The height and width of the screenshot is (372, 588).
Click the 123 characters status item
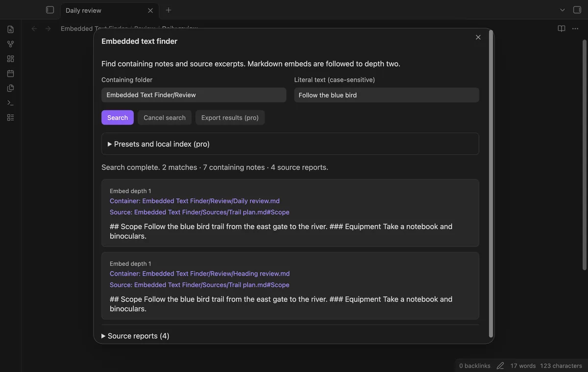[x=561, y=366]
